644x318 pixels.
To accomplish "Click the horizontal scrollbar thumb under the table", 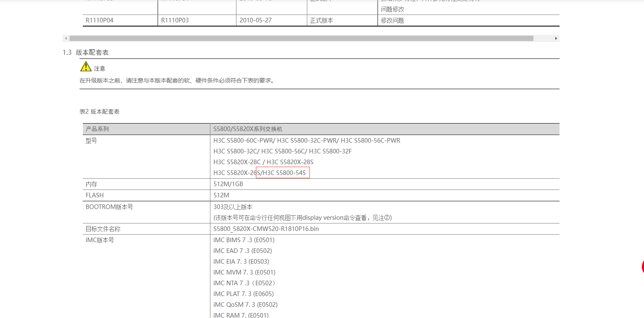I will pos(301,39).
